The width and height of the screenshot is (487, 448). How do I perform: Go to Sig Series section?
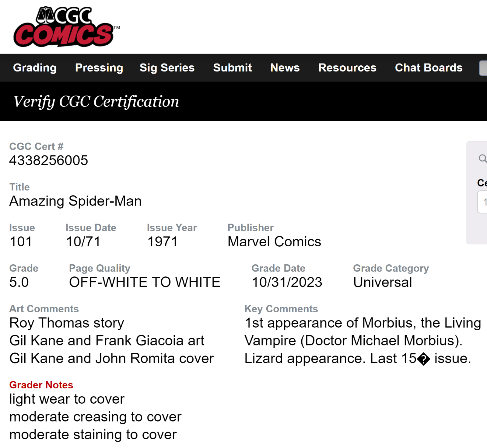click(x=167, y=68)
